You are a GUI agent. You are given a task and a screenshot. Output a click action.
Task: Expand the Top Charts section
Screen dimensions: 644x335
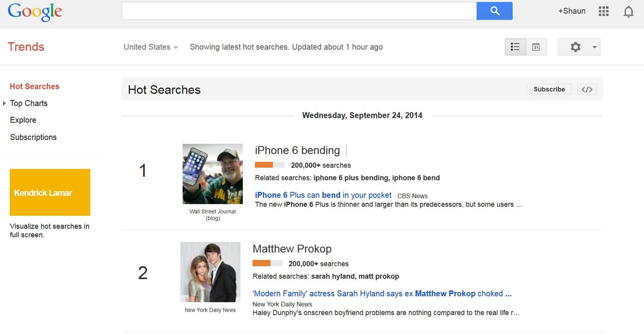[5, 103]
